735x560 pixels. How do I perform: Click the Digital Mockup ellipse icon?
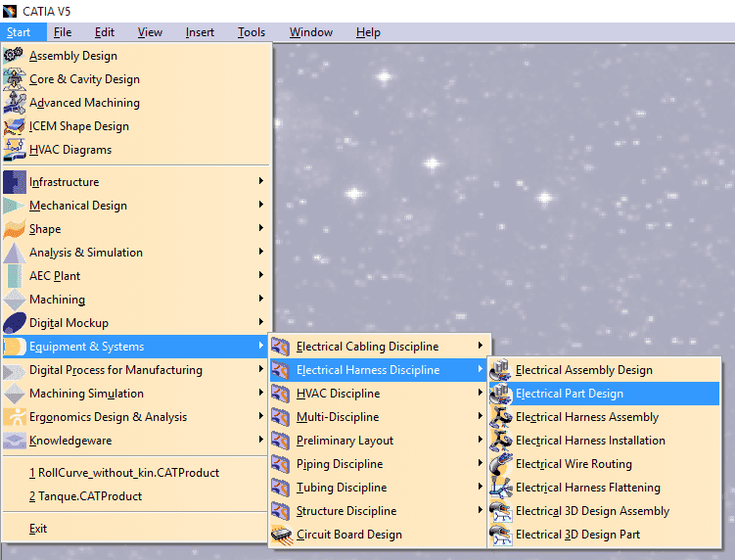[14, 323]
